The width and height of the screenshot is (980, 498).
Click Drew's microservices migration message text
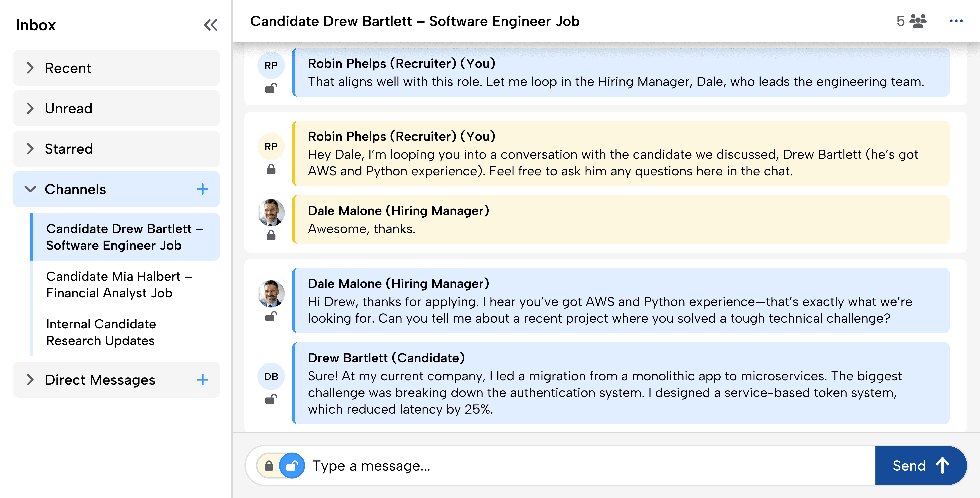pyautogui.click(x=605, y=393)
